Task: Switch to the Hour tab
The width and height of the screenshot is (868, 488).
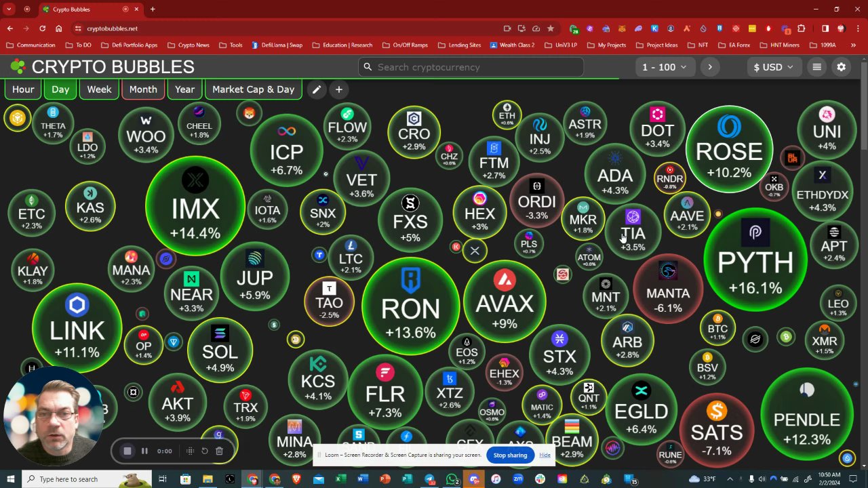Action: pos(23,89)
